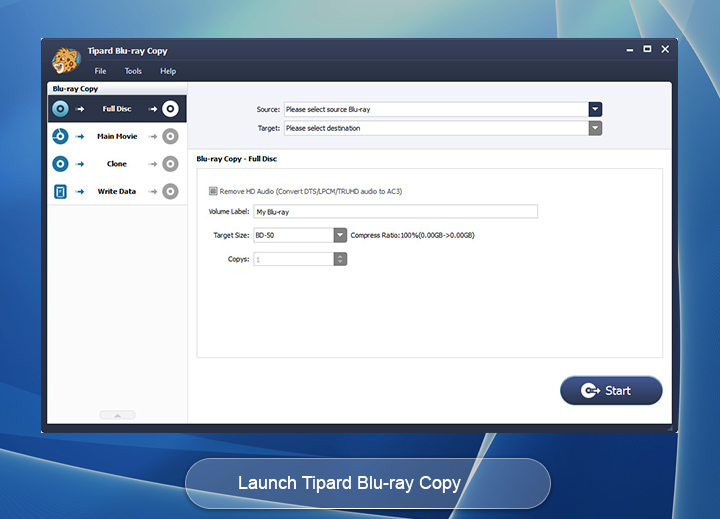720x519 pixels.
Task: Click the gray target disc in Clone row
Action: click(x=171, y=164)
